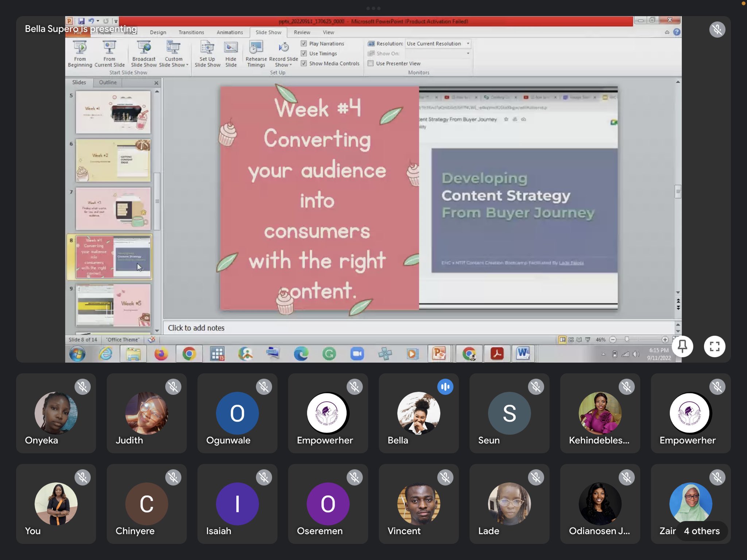Click the 46% zoom level
This screenshot has height=560, width=747.
pos(600,339)
